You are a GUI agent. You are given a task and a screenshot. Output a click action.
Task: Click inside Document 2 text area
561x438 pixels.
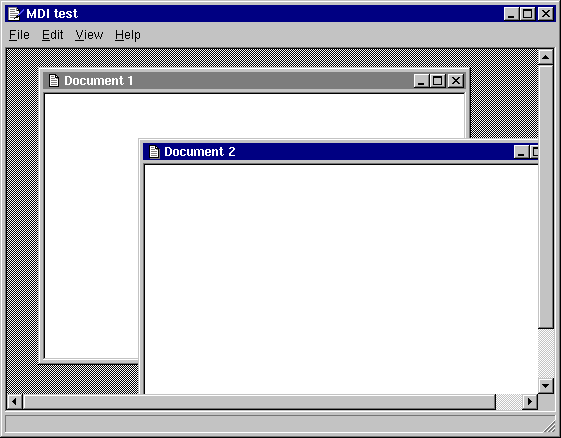click(x=341, y=279)
